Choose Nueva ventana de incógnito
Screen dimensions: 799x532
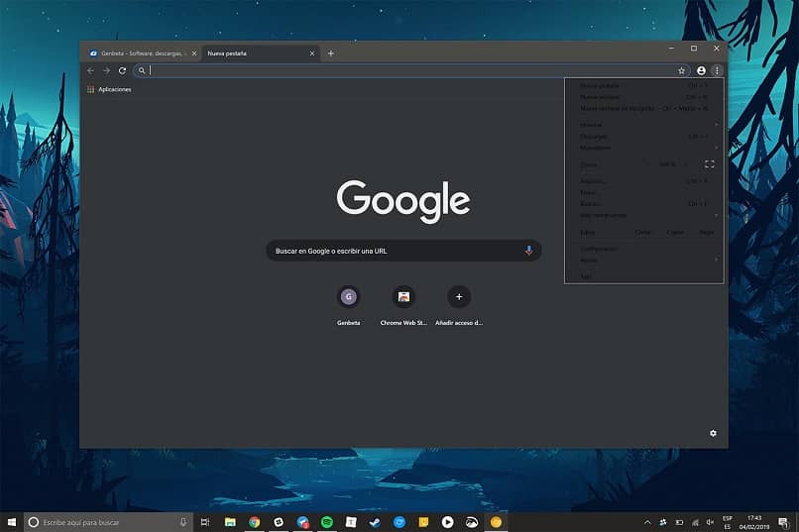[x=644, y=108]
